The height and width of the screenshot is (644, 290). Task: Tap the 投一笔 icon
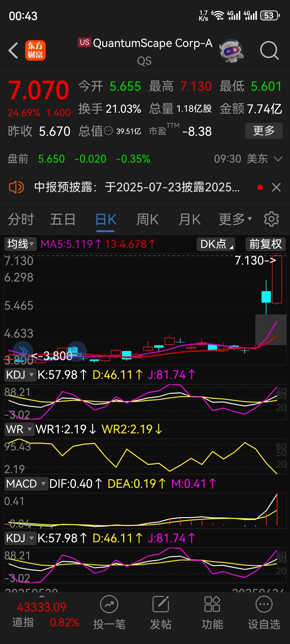pyautogui.click(x=109, y=604)
